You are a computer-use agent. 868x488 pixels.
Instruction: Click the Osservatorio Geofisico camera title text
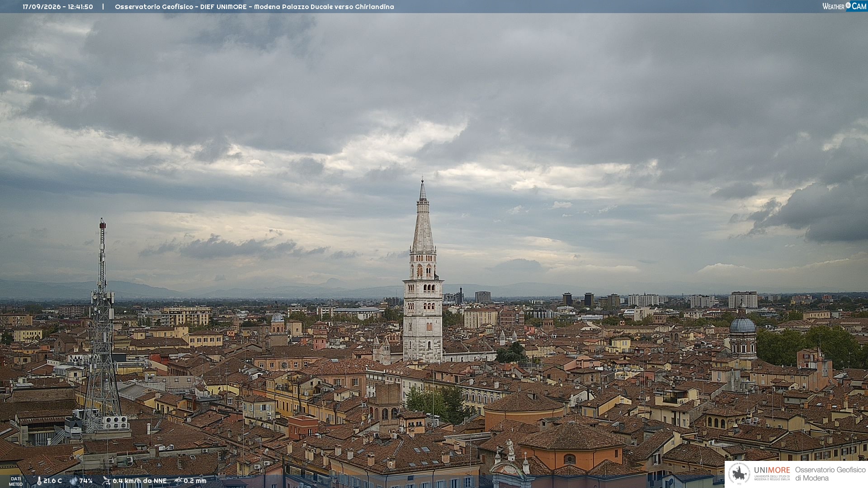pos(255,7)
